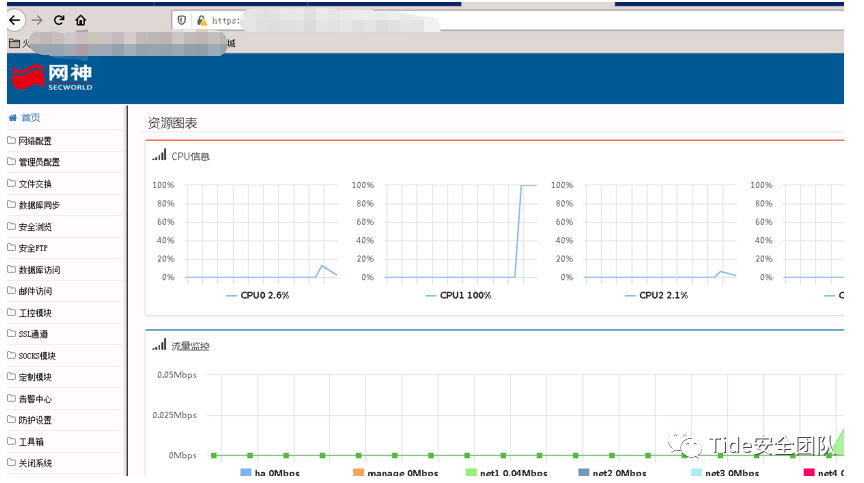Click the 0.025Mbps axis label
The height and width of the screenshot is (483, 864).
tap(175, 415)
